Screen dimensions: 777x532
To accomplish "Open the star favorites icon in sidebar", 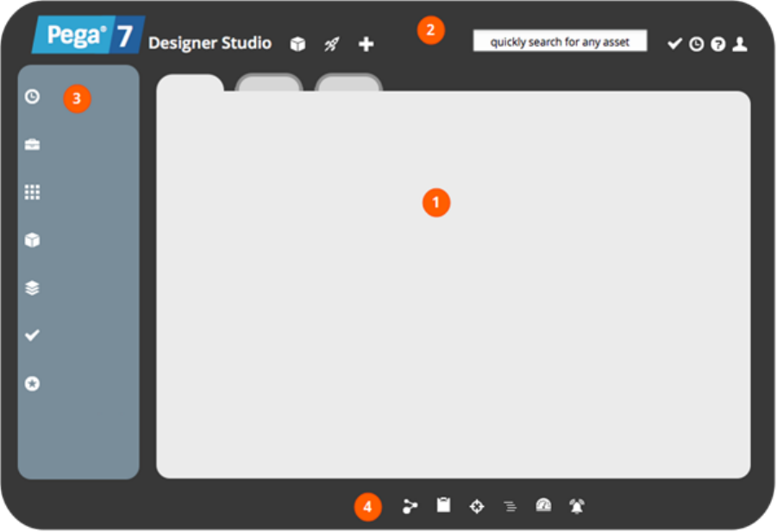I will (32, 384).
